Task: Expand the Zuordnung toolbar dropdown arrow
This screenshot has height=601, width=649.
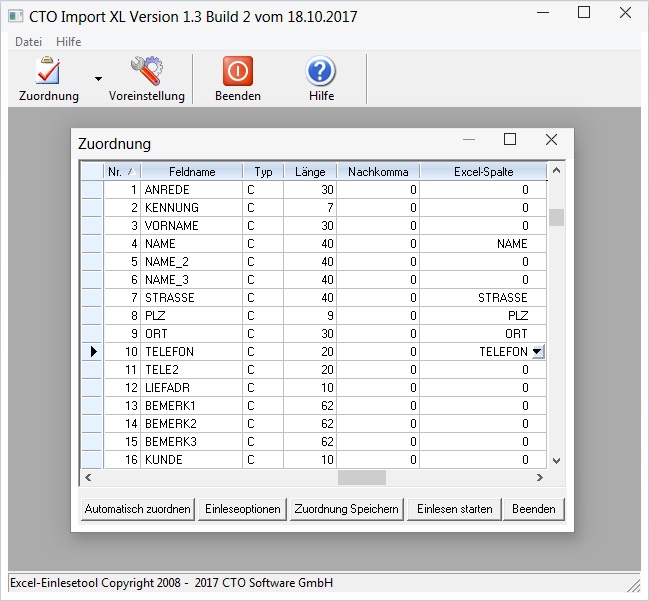Action: pyautogui.click(x=98, y=78)
